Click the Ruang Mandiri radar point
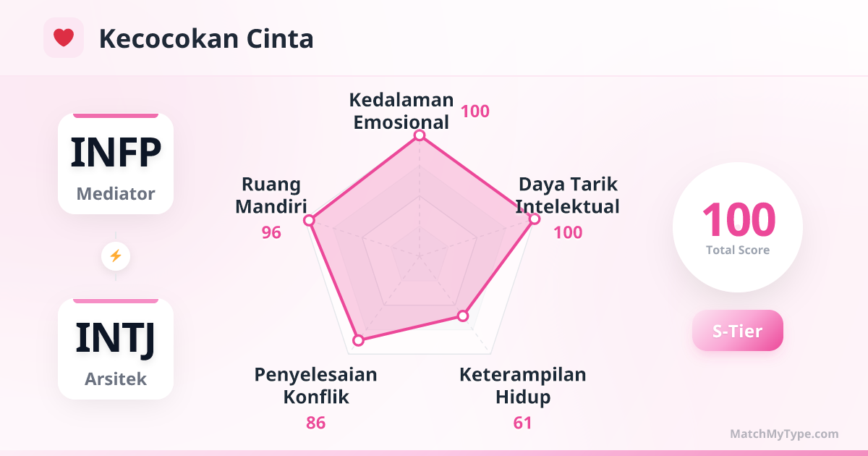868x456 pixels. point(309,220)
